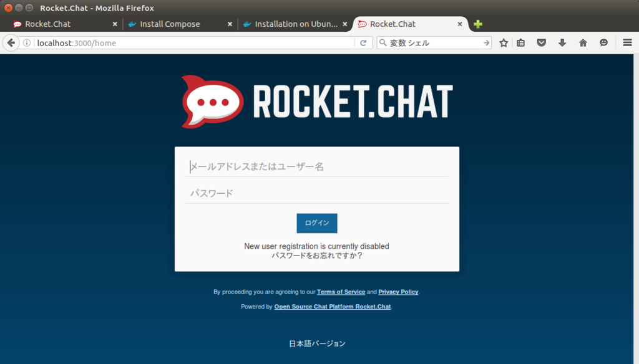The image size is (639, 364).
Task: Close the Installation on Ubuntu tab
Action: 344,24
